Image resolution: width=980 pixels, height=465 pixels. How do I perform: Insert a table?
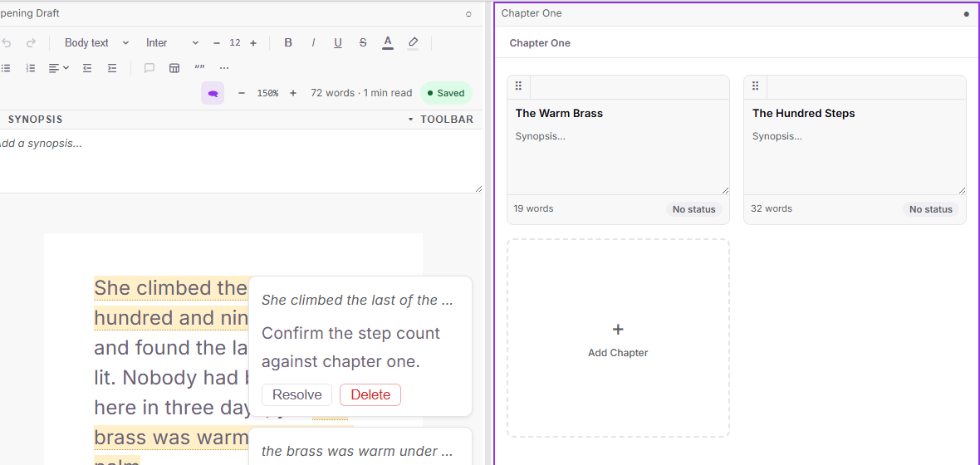point(174,68)
